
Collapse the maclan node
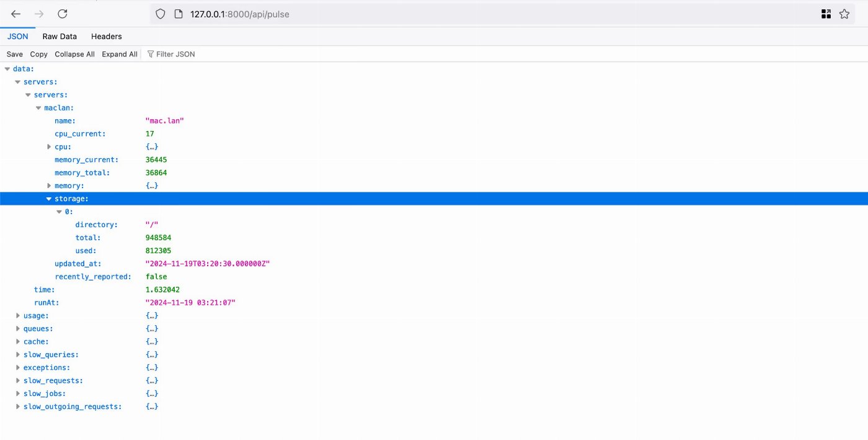click(x=38, y=108)
